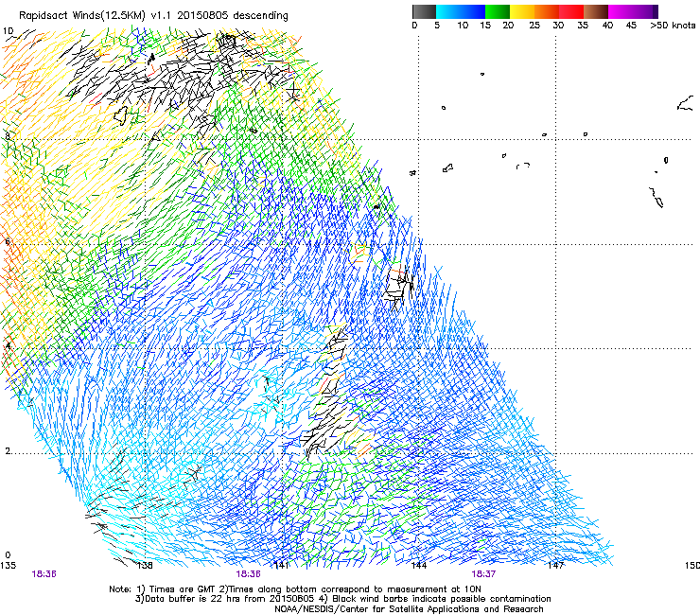This screenshot has width=700, height=615.
Task: Click the gray 0-5 knots legend segment
Action: pyautogui.click(x=424, y=11)
